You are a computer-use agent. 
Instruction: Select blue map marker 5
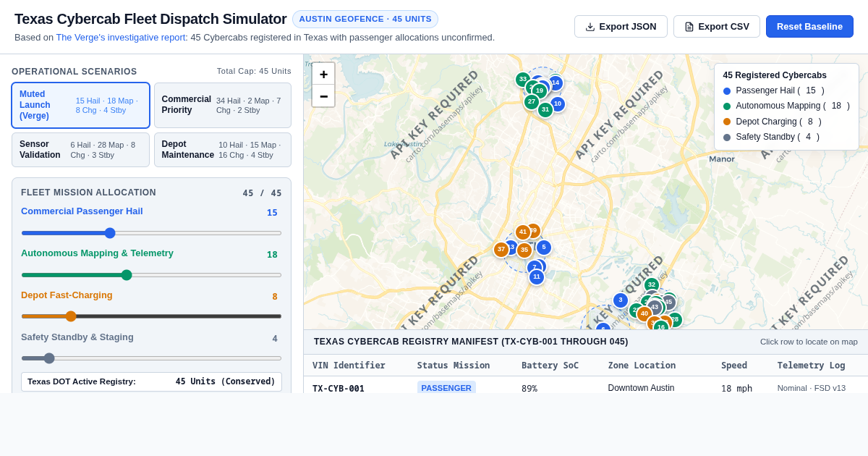544,248
